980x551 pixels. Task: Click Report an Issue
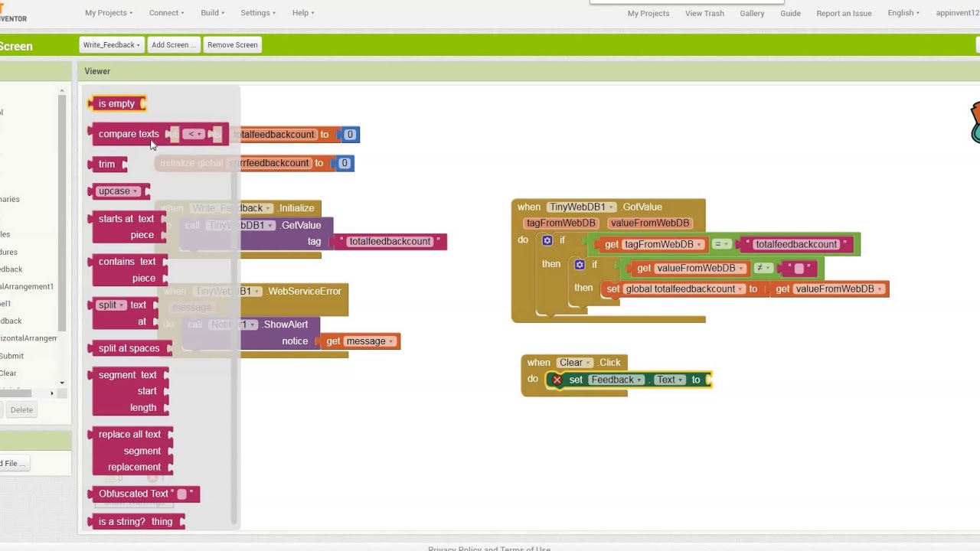[844, 13]
